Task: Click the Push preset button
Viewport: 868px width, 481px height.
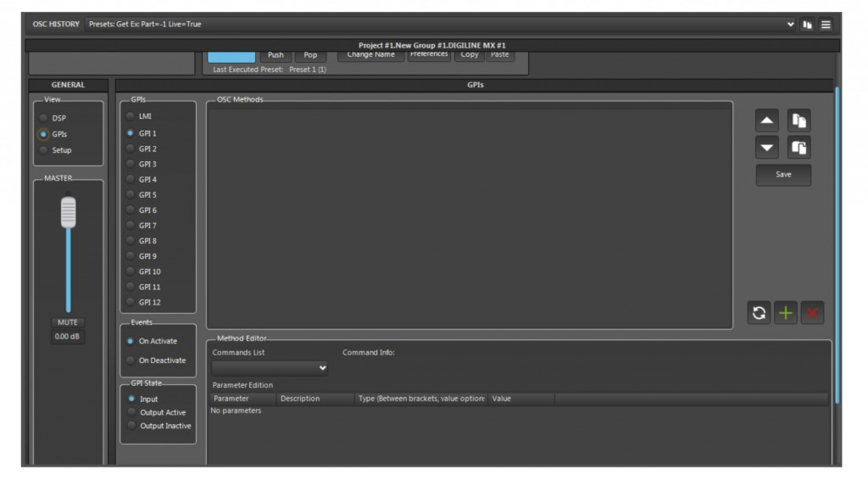Action: pos(275,55)
